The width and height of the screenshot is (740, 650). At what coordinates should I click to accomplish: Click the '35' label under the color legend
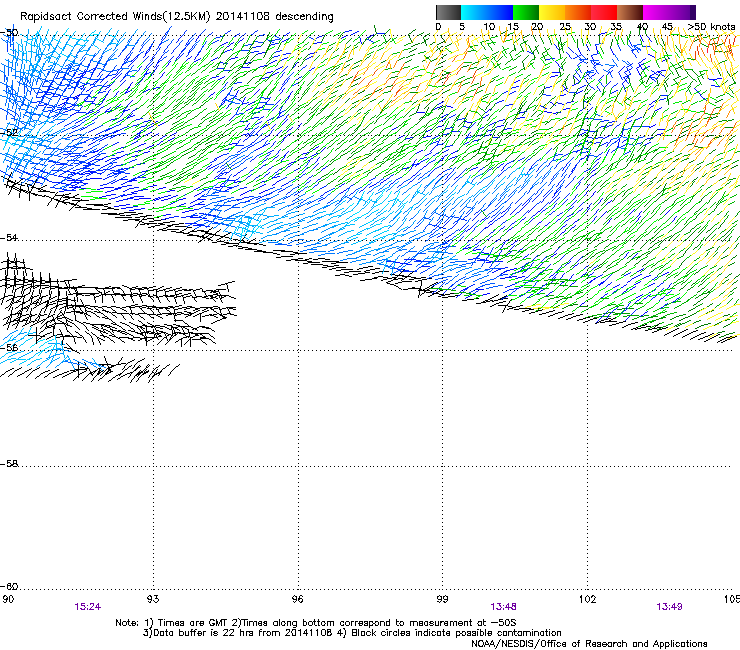(x=616, y=27)
